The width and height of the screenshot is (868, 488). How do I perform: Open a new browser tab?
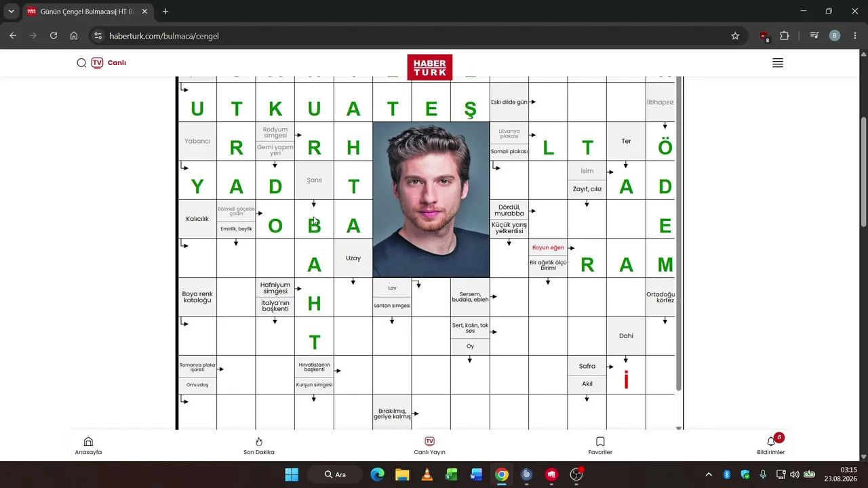pos(165,12)
